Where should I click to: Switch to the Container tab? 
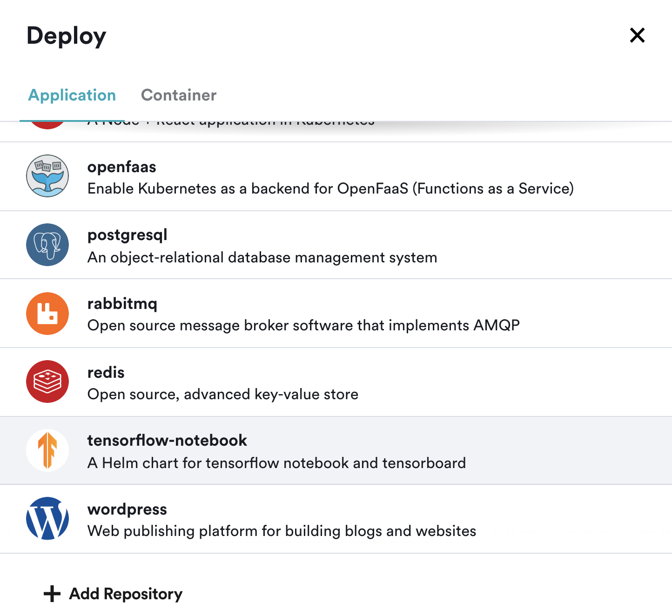point(179,95)
